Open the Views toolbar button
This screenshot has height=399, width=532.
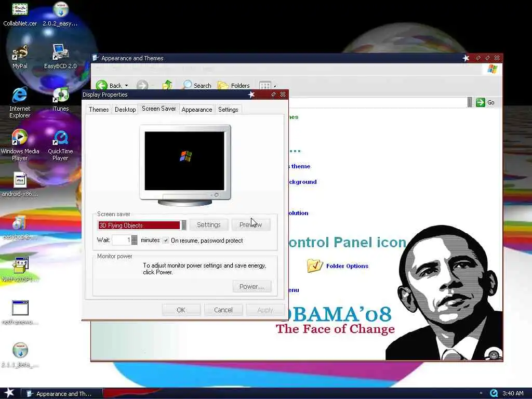tap(265, 86)
